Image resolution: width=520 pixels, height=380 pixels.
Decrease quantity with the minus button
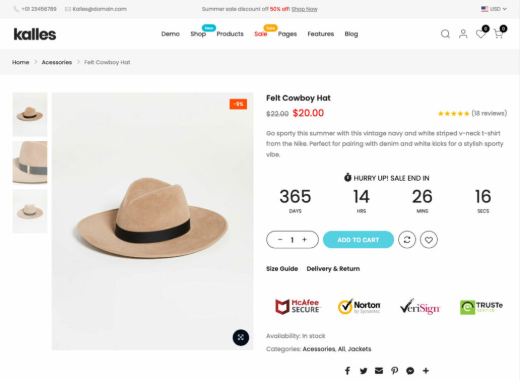pos(280,240)
